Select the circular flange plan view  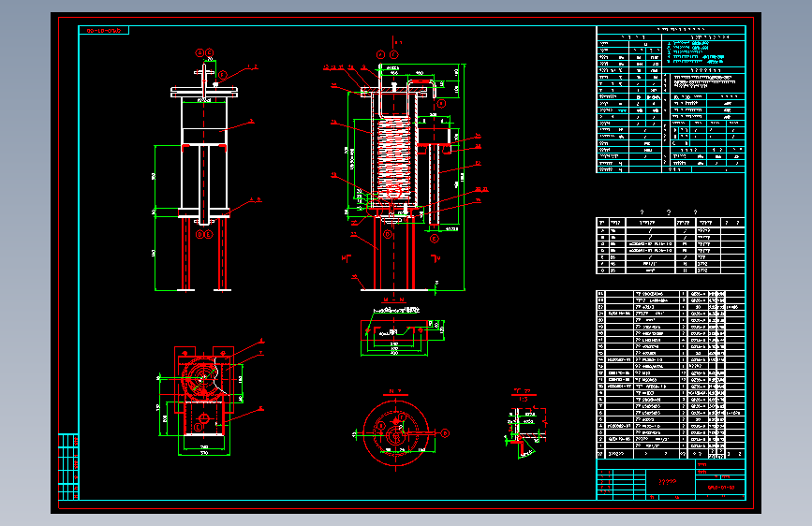399,432
